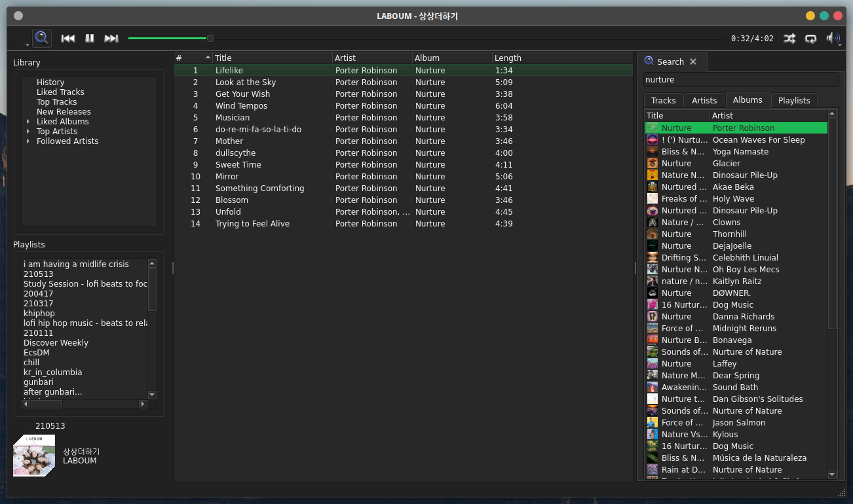Toggle shuffle mode

click(x=789, y=39)
